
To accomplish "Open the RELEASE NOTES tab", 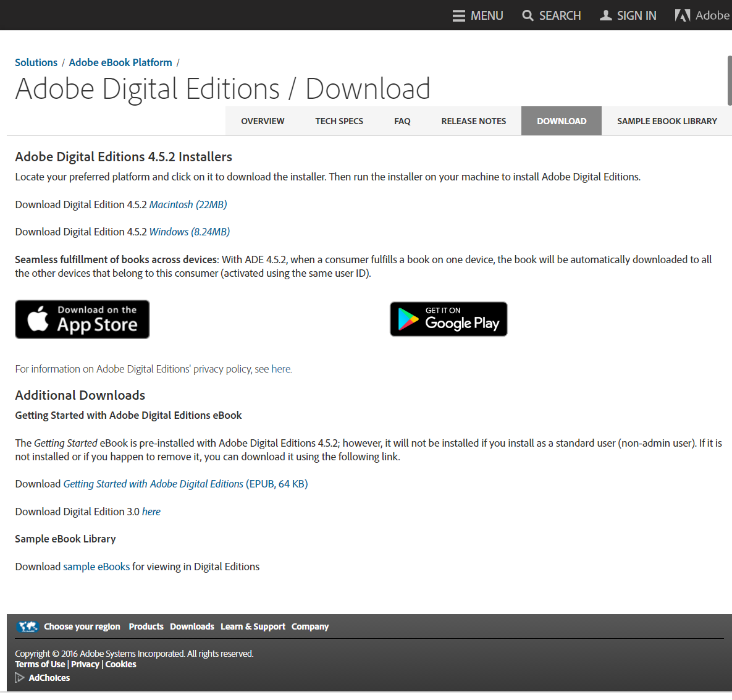I will coord(473,120).
